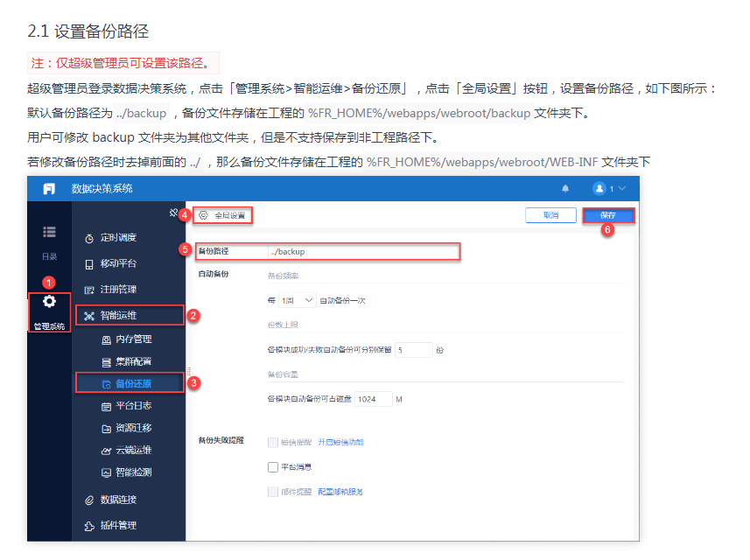Click the red note 仅超级管理员可设置该路径
Viewport: 750px width, 560px height.
point(123,63)
